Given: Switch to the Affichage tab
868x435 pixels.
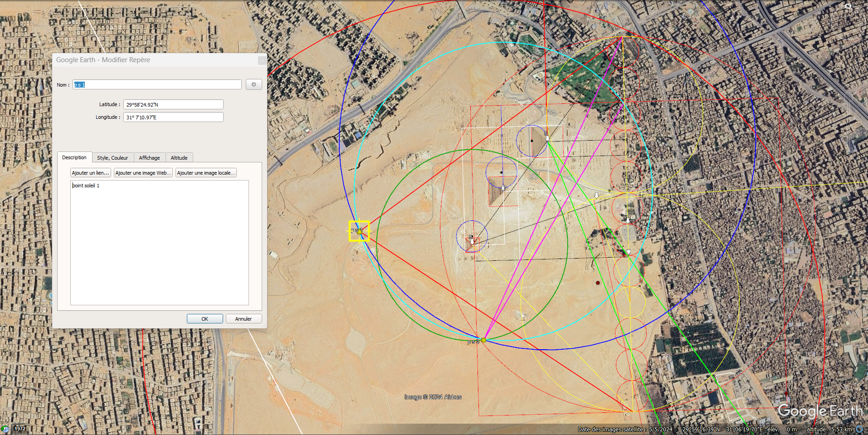Looking at the screenshot, I should click(149, 158).
